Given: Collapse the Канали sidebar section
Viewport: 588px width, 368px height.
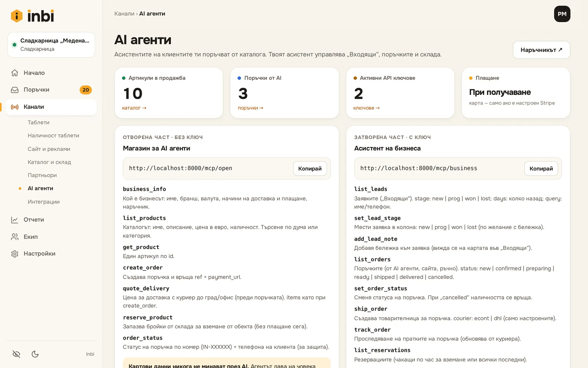Looking at the screenshot, I should tap(51, 107).
